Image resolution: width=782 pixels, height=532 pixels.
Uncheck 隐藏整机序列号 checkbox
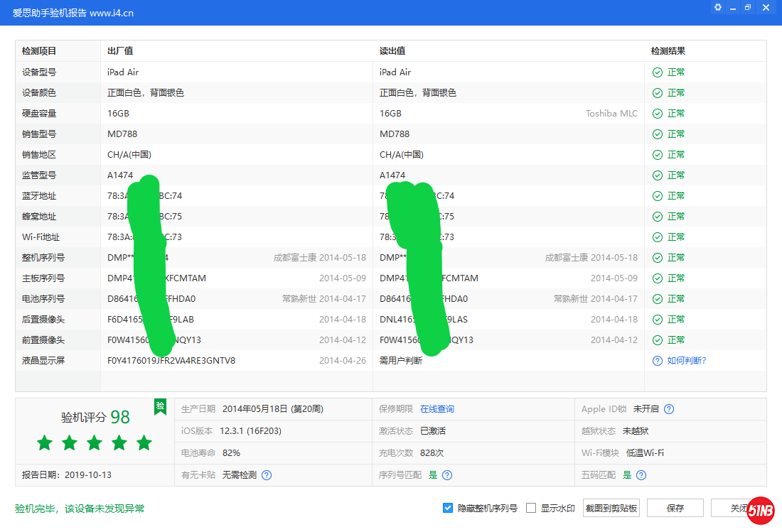click(x=448, y=508)
